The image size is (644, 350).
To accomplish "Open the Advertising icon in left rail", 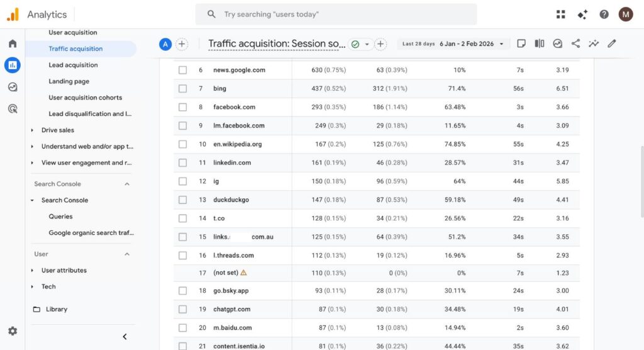I will coord(13,109).
